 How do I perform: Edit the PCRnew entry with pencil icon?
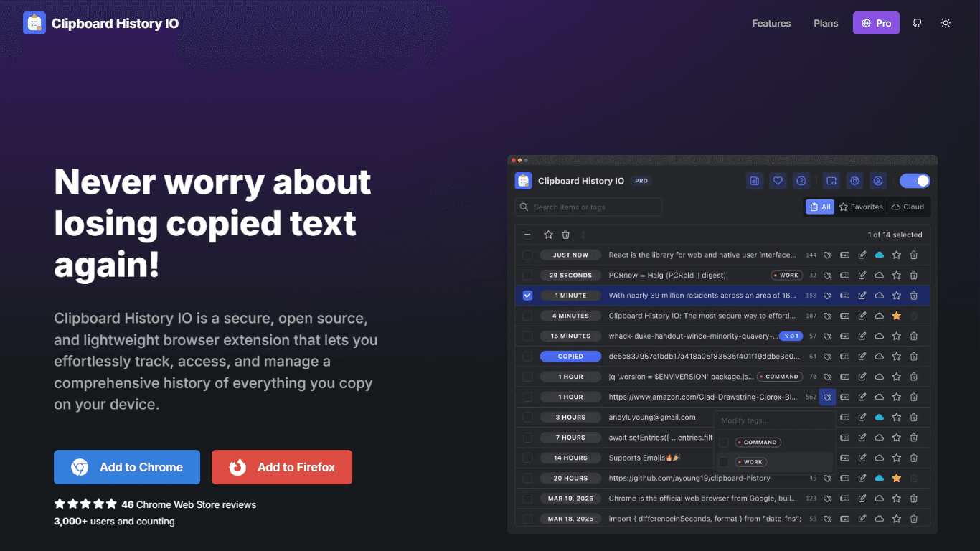(862, 275)
